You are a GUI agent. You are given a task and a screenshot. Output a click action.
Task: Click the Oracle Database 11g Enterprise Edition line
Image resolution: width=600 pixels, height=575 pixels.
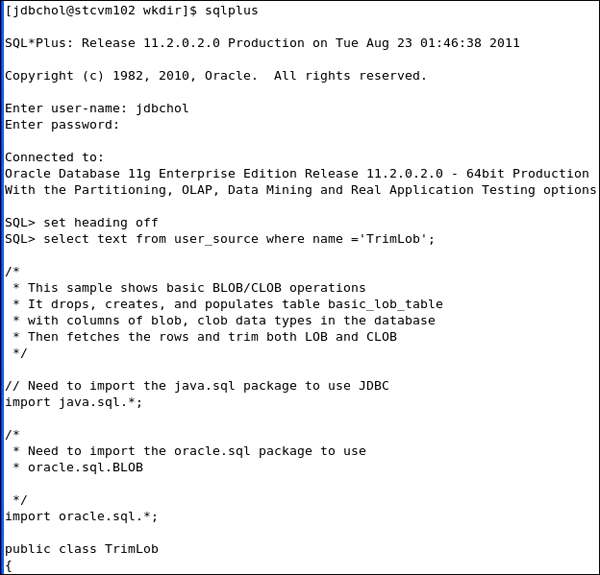point(297,173)
